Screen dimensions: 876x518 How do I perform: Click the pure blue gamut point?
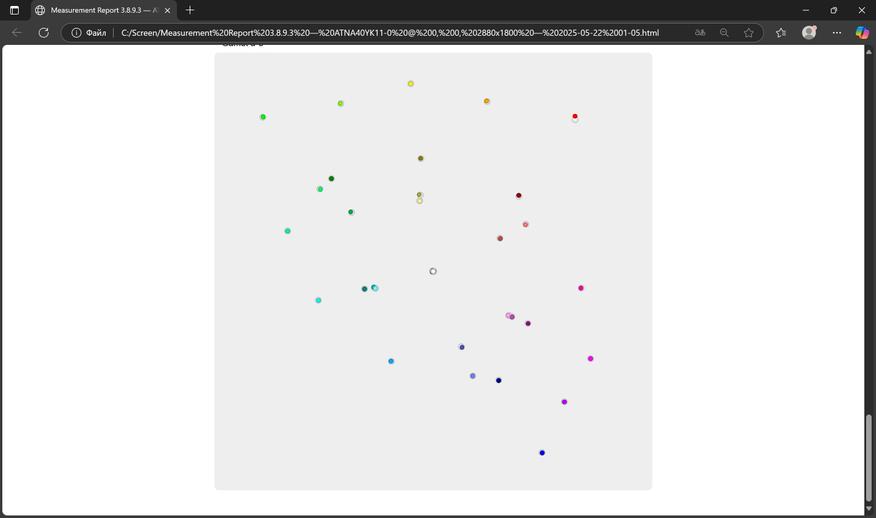pyautogui.click(x=542, y=453)
